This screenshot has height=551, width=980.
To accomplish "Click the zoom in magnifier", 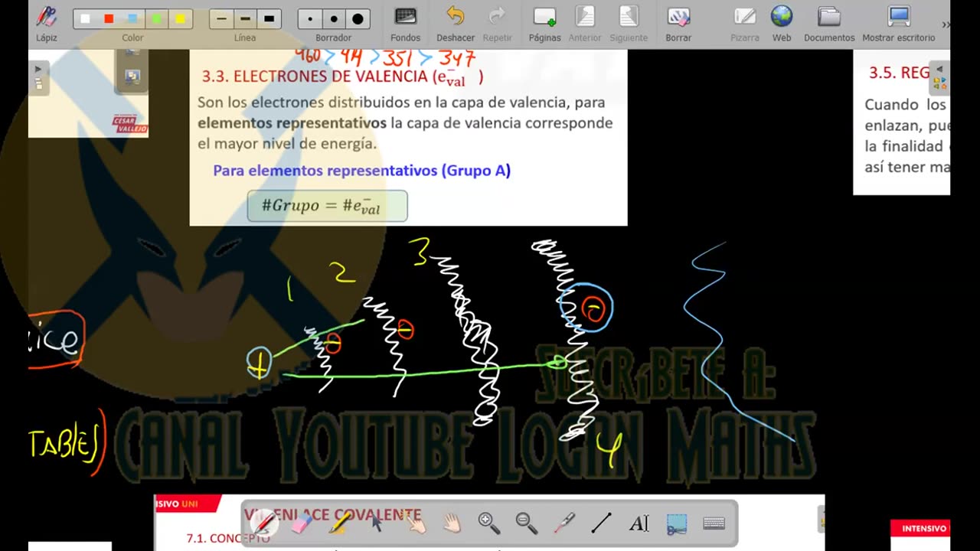I will 488,523.
